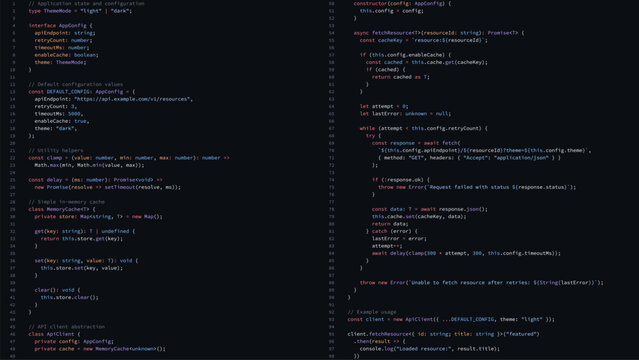639x360 pixels.
Task: Click the '// Example usage' comment
Action: coord(372,312)
